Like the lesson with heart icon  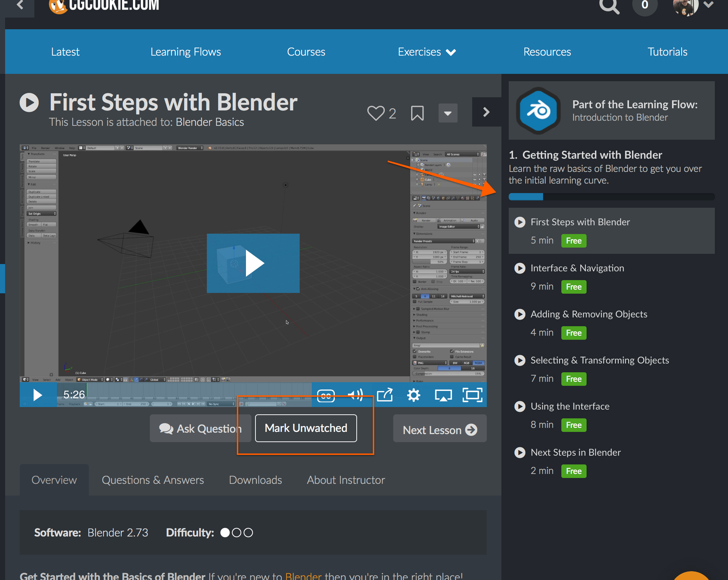(376, 113)
